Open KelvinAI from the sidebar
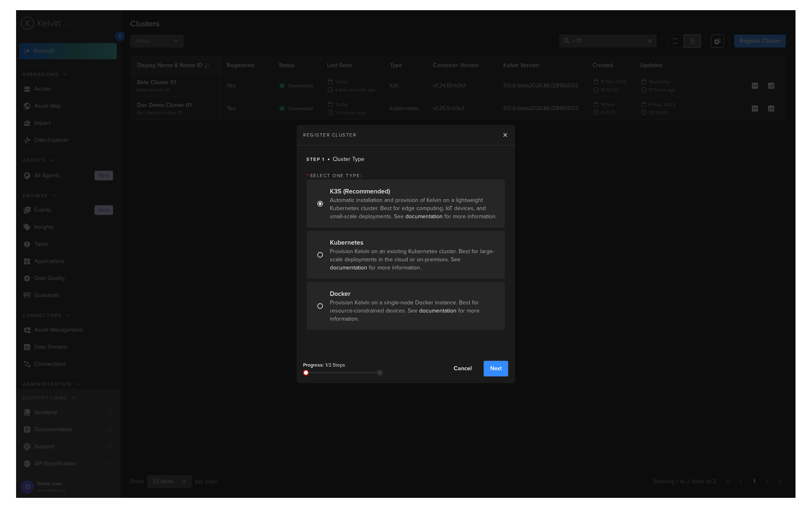The image size is (812, 508). tap(68, 51)
